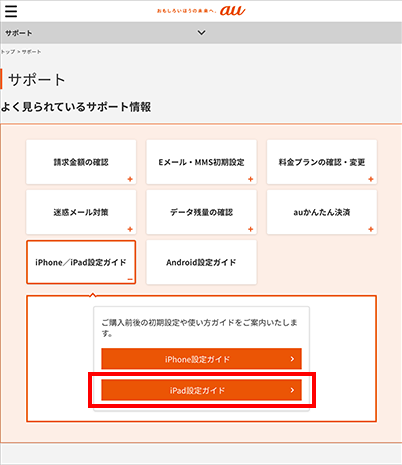Click the plus icon on 料金プランの確認・変更

coord(371,179)
